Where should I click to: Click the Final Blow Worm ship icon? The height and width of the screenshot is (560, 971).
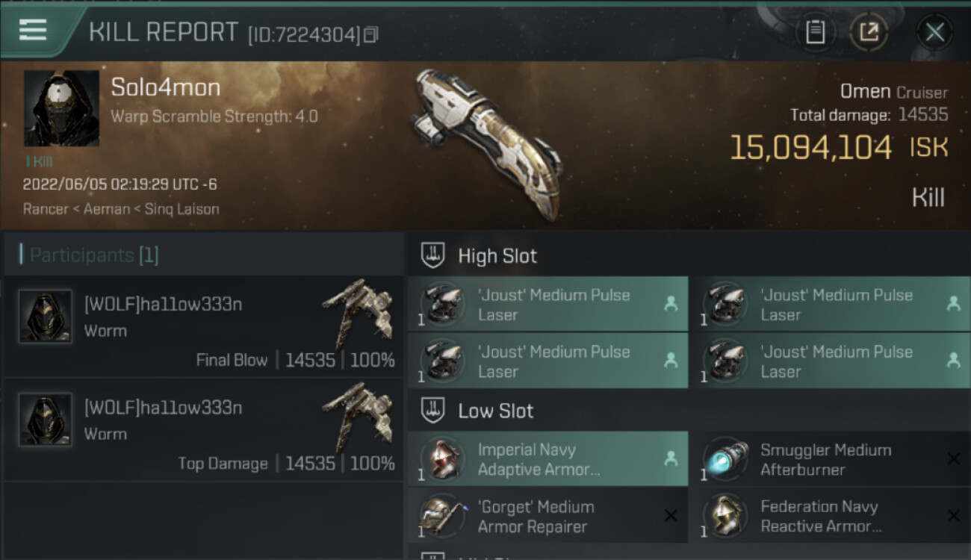pos(357,310)
